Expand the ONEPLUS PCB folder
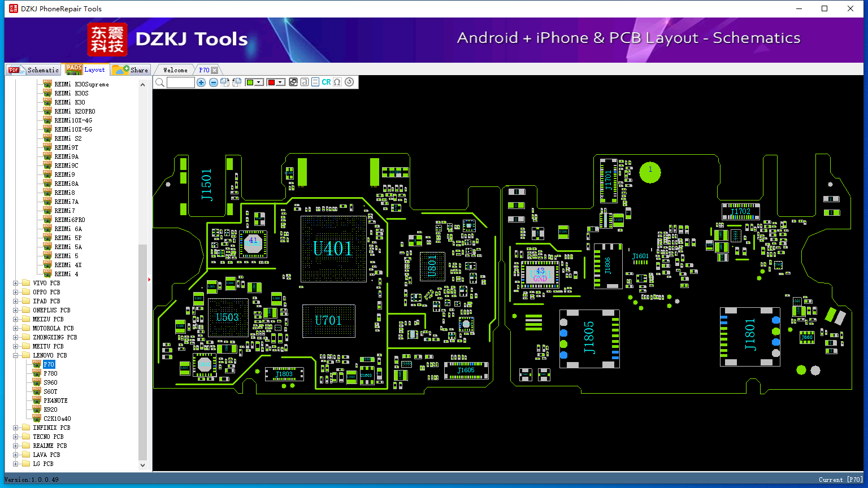Viewport: 868px width, 488px height. click(16, 310)
